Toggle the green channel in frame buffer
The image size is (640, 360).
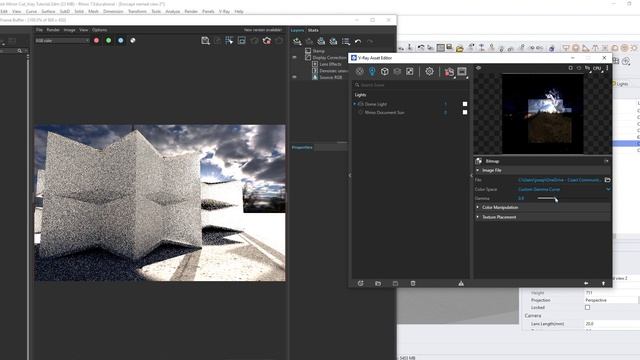click(109, 40)
